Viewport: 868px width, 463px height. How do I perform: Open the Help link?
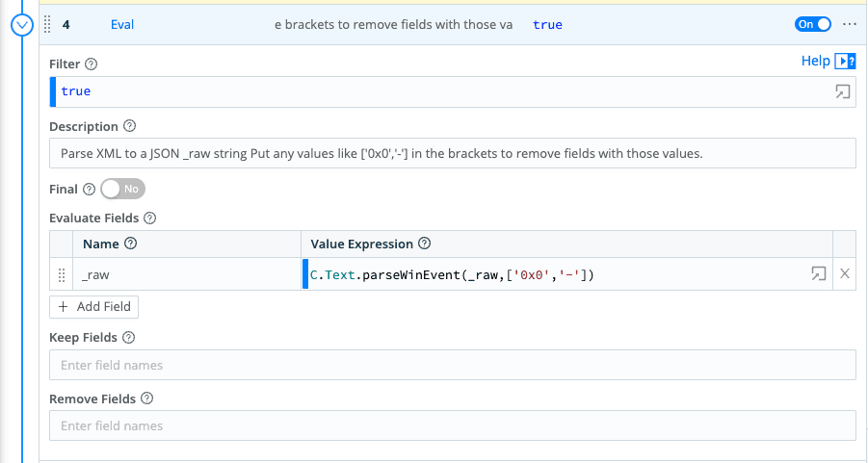pyautogui.click(x=815, y=61)
